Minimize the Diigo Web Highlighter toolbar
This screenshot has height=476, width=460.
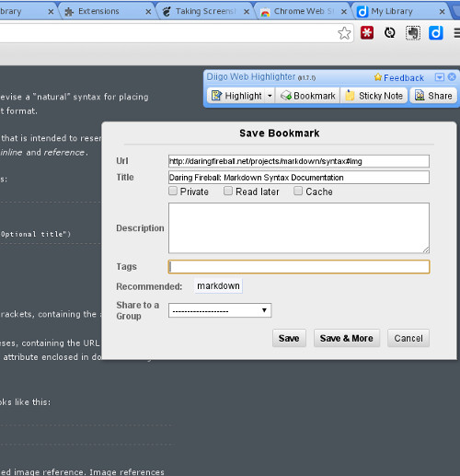point(440,77)
